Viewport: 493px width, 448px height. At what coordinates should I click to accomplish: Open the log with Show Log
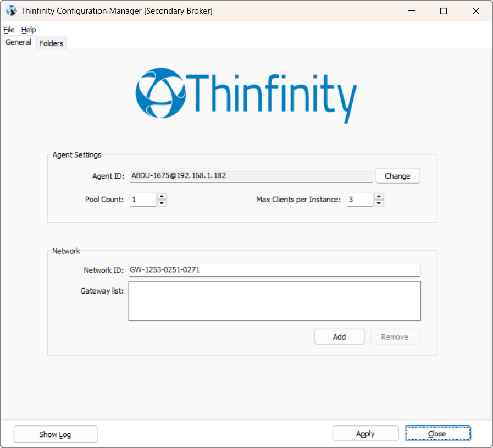56,434
